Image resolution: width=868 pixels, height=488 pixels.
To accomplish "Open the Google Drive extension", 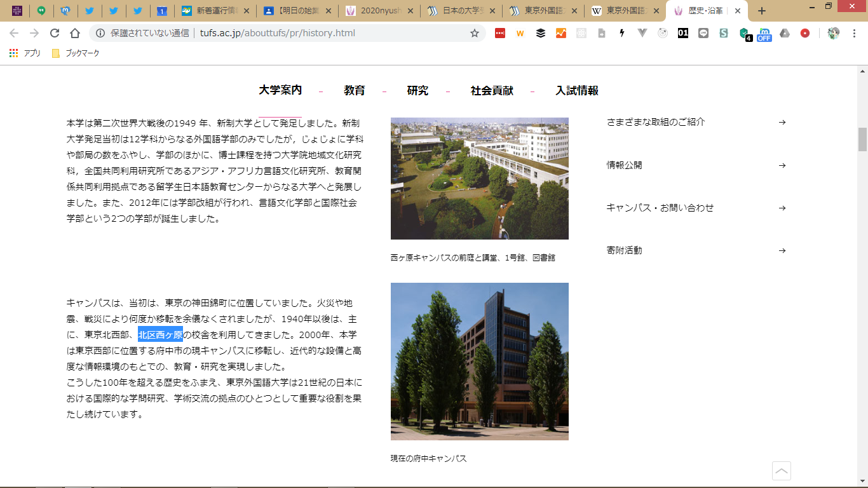I will [785, 33].
